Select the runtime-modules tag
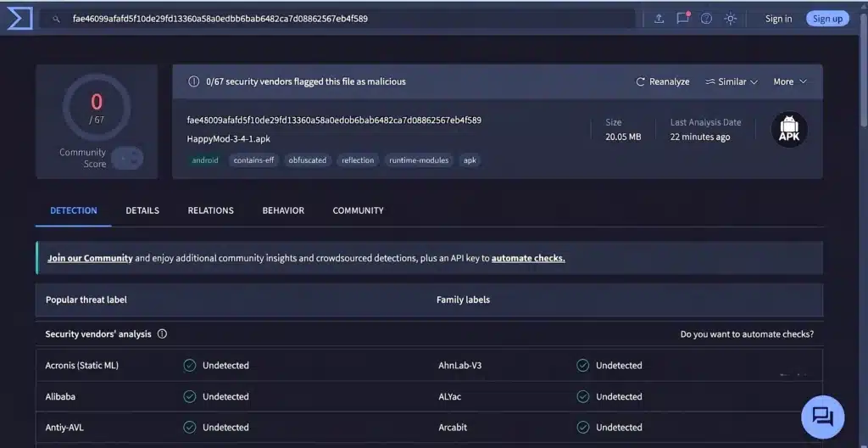This screenshot has height=448, width=868. pos(419,160)
